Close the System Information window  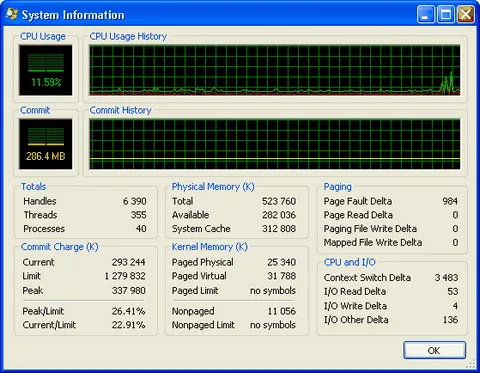(x=466, y=14)
